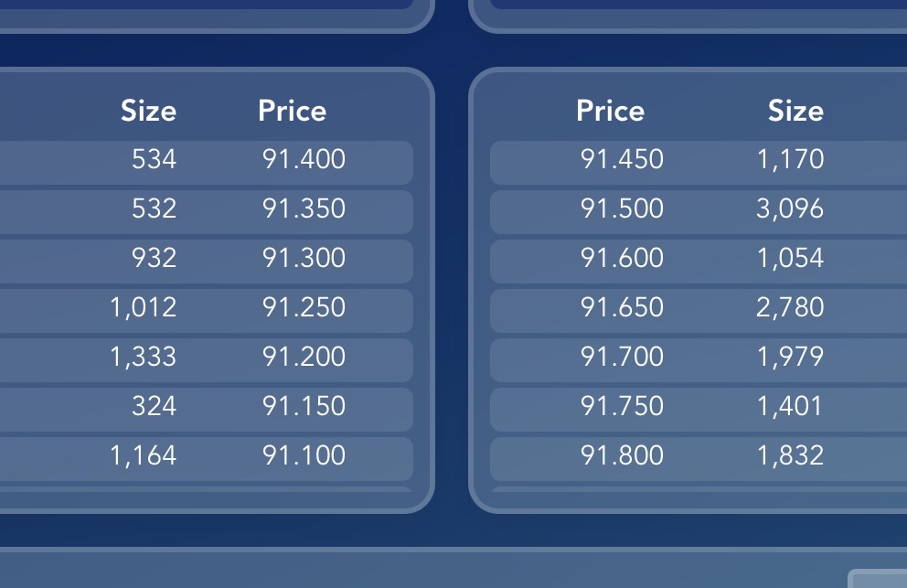This screenshot has height=588, width=907.
Task: Click the ask size 3,096
Action: click(790, 208)
